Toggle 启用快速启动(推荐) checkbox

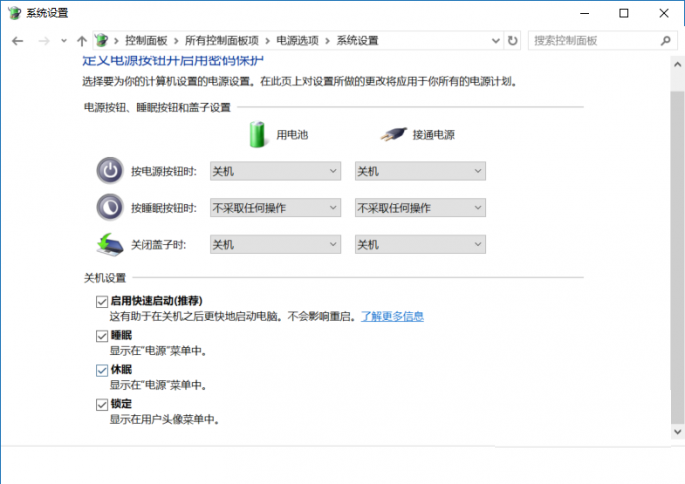(102, 301)
